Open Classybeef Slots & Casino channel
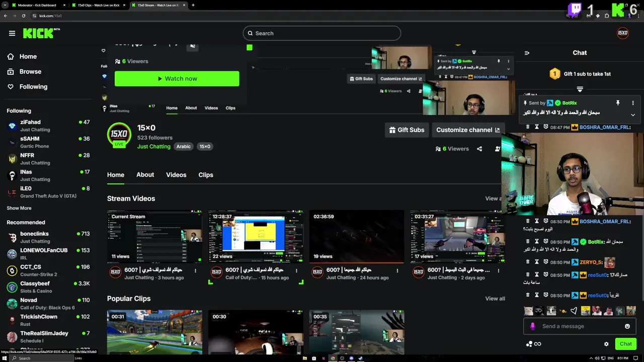The width and height of the screenshot is (644, 362). click(x=48, y=287)
